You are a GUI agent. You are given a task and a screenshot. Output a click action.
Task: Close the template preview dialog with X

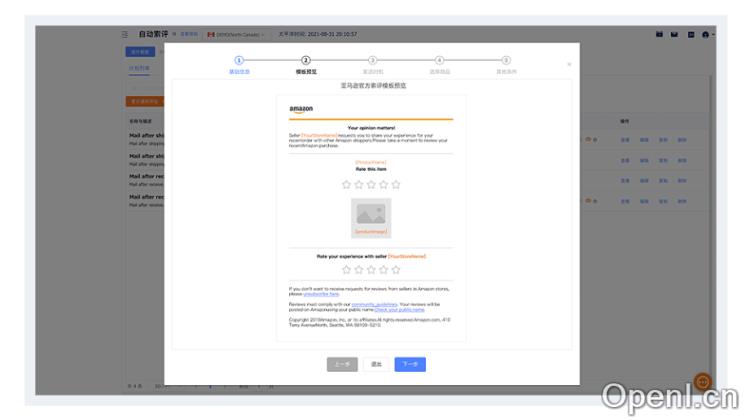[x=569, y=64]
